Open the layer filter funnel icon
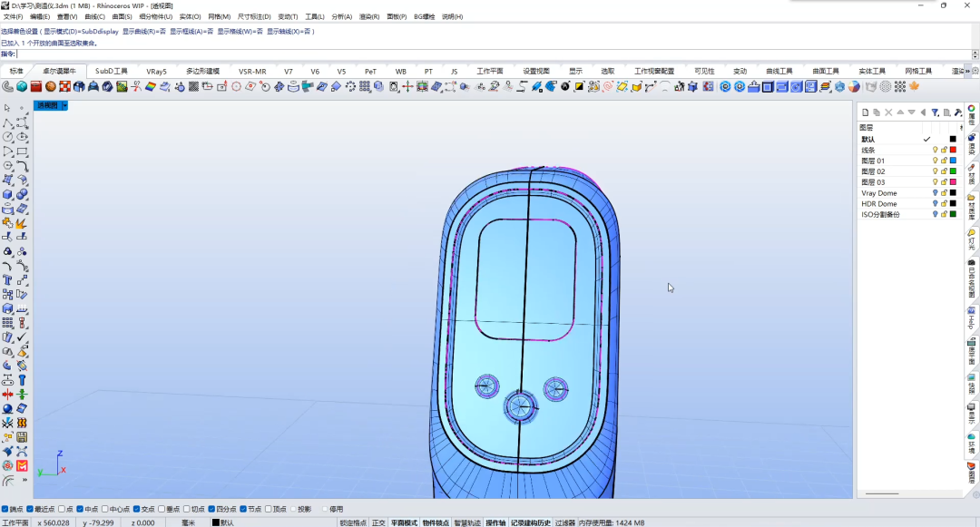Image resolution: width=980 pixels, height=527 pixels. click(x=935, y=112)
